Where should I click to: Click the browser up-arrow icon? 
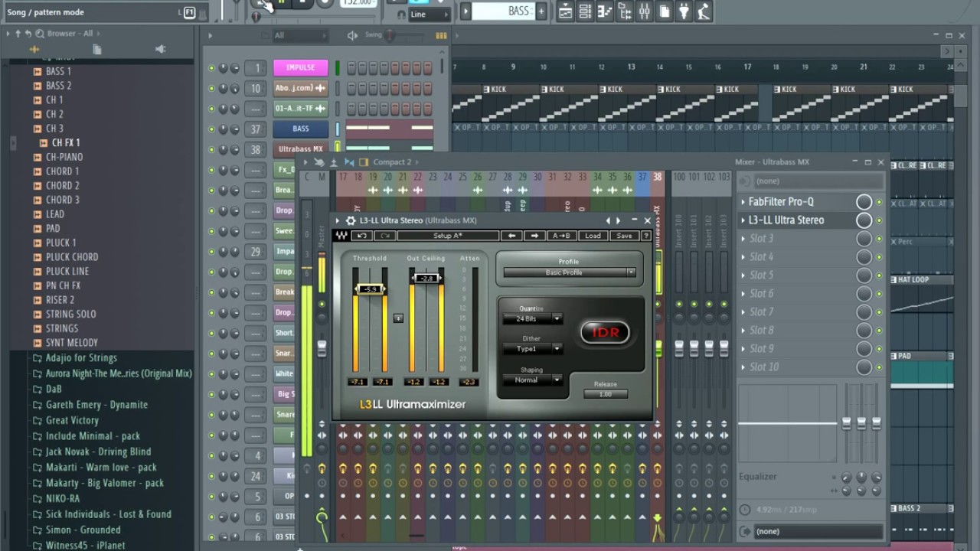[18, 34]
